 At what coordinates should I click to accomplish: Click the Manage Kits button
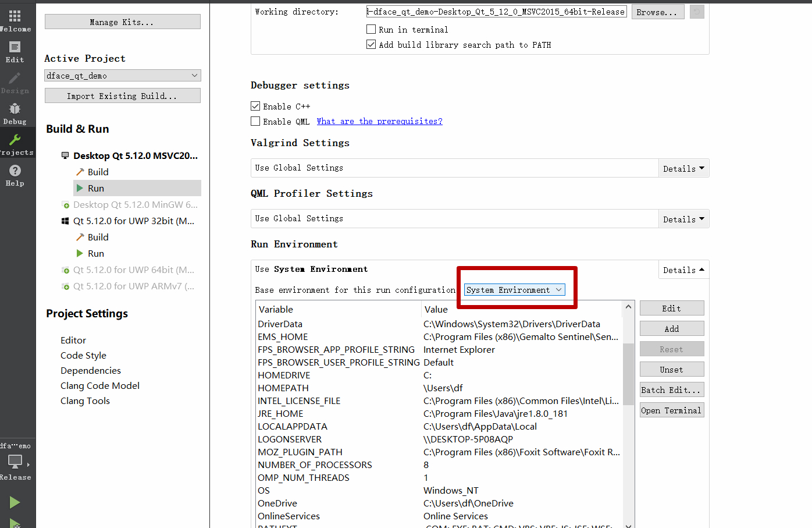(122, 22)
